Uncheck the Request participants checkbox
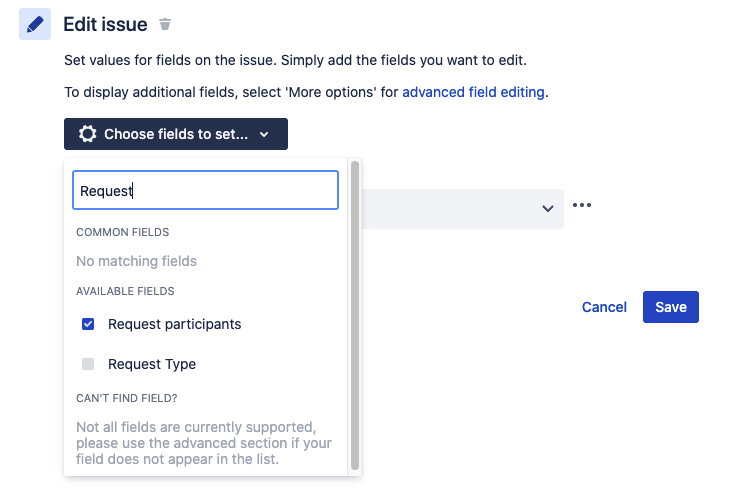 coord(88,324)
